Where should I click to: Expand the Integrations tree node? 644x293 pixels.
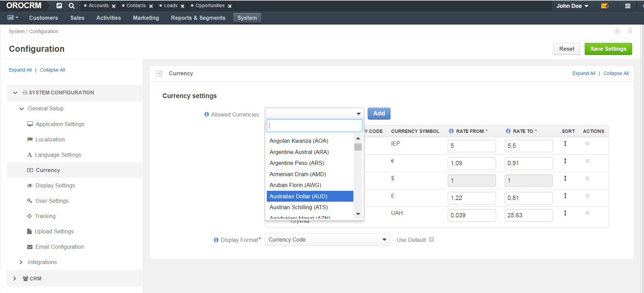(21, 262)
